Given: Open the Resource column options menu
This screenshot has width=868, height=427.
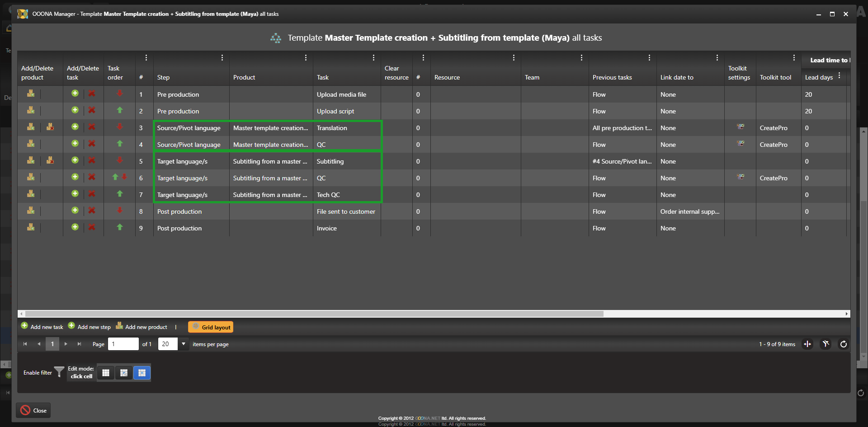Looking at the screenshot, I should point(514,58).
